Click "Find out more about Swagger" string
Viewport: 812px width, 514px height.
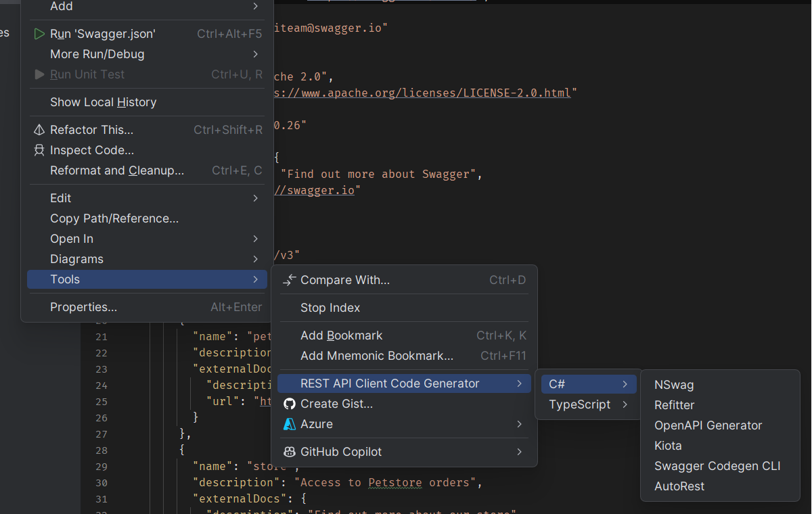pyautogui.click(x=378, y=174)
